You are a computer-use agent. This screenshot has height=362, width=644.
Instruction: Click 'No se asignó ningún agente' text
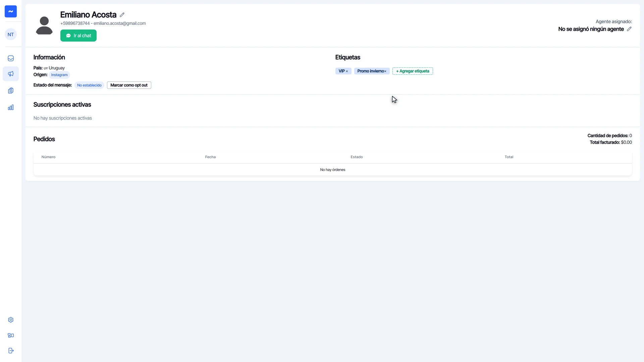[591, 29]
